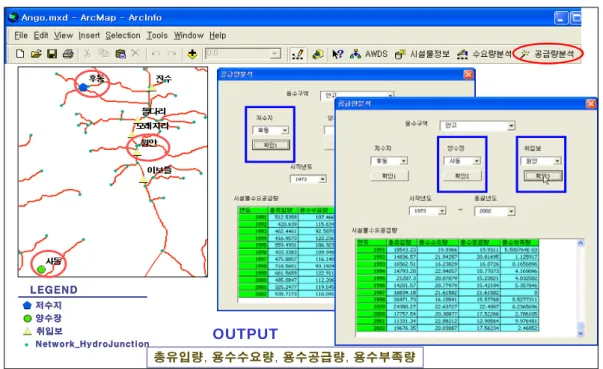This screenshot has width=603, height=369.
Task: Click 확인3 button under 취입보
Action: (543, 176)
